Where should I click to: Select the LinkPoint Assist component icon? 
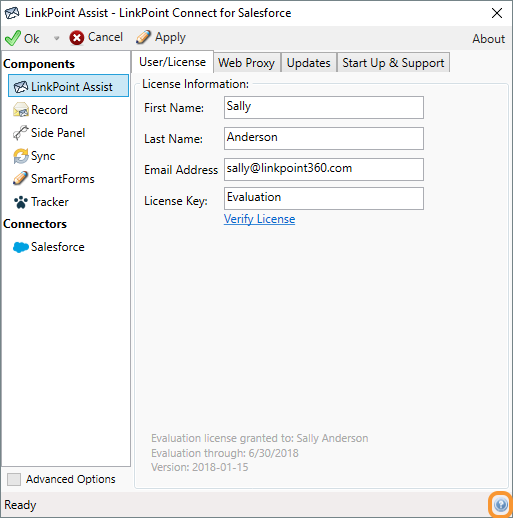tap(21, 87)
